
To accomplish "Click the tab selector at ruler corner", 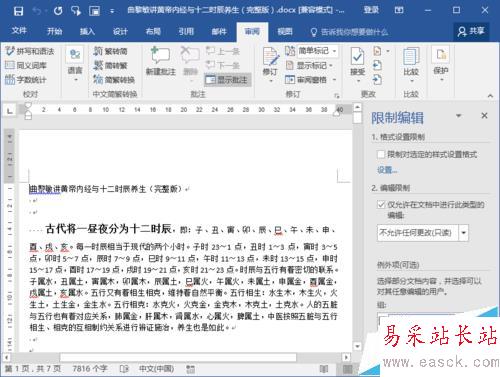I will [x=10, y=110].
